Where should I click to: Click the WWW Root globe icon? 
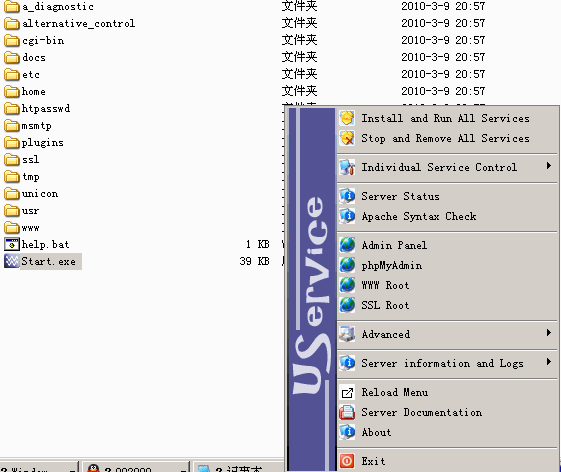(x=347, y=285)
